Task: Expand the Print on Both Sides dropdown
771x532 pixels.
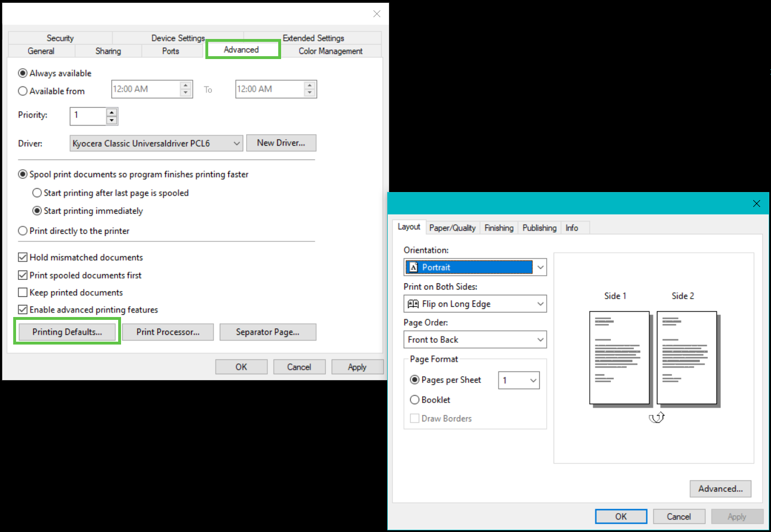Action: click(x=475, y=304)
